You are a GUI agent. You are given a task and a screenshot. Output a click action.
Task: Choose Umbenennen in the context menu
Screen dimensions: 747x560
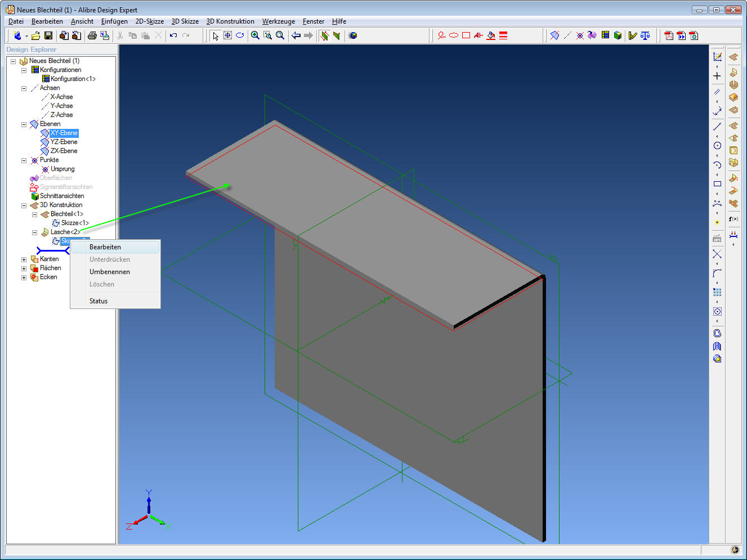(x=115, y=272)
